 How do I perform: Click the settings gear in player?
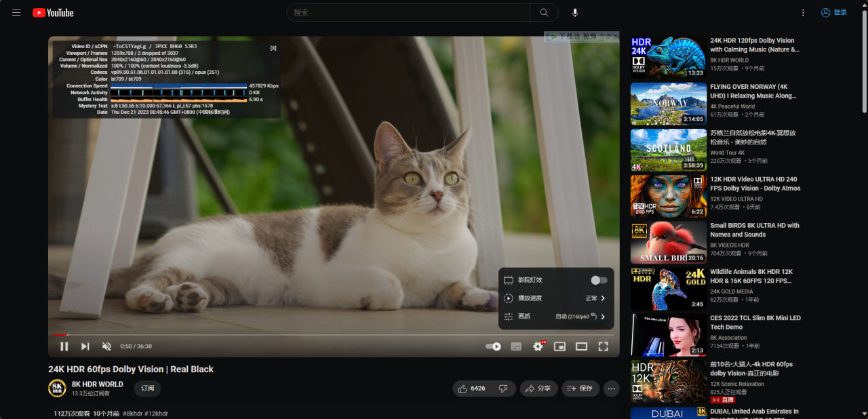538,346
